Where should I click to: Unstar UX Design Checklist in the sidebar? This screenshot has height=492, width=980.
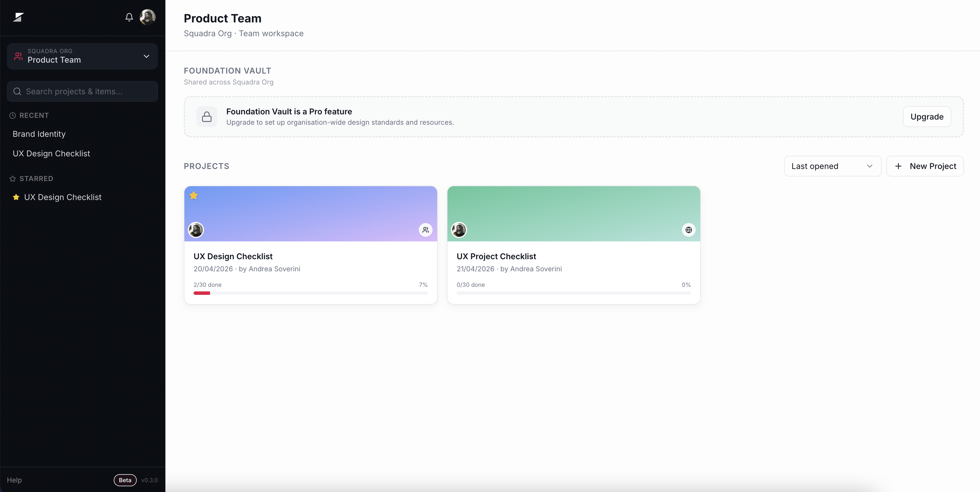(x=16, y=197)
